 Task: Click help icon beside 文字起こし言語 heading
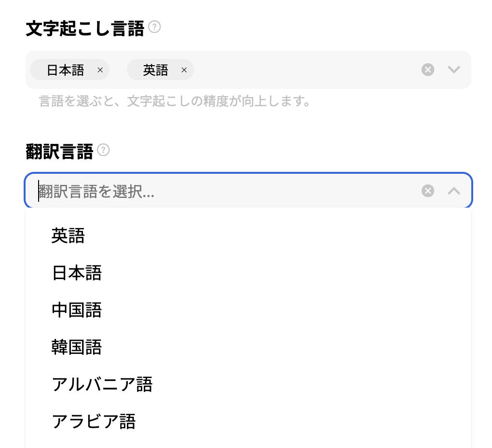click(x=154, y=27)
